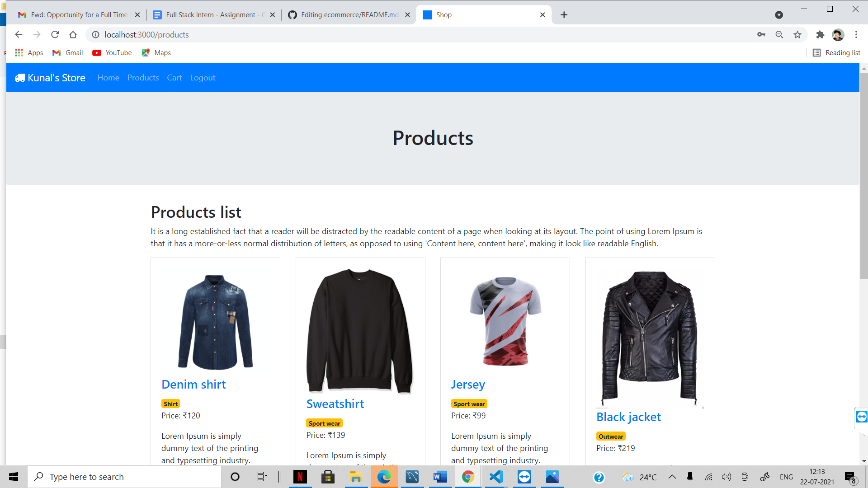Go back with the browser back arrow
This screenshot has height=488, width=868.
click(19, 34)
